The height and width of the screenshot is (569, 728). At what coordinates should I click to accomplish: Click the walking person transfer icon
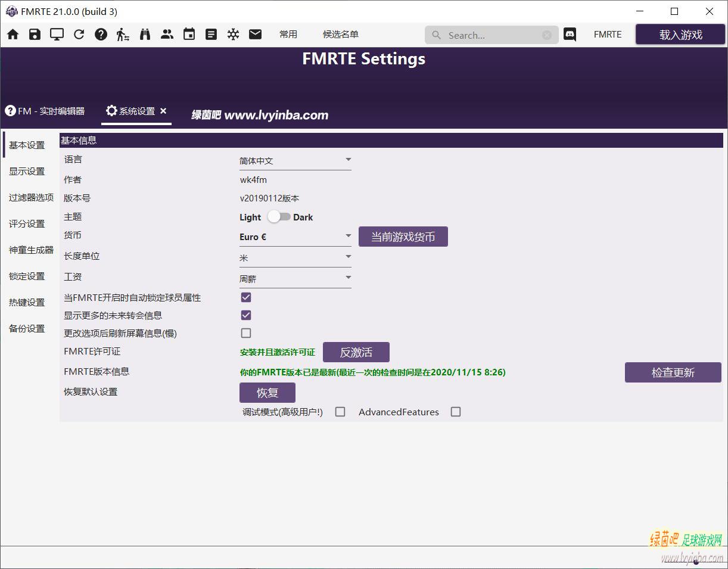[123, 35]
